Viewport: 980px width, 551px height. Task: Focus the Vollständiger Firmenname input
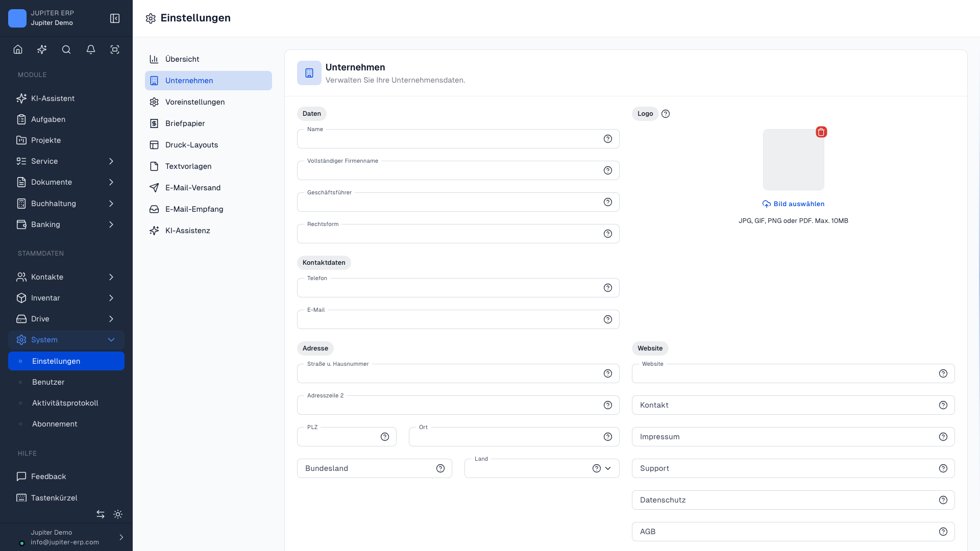click(458, 170)
